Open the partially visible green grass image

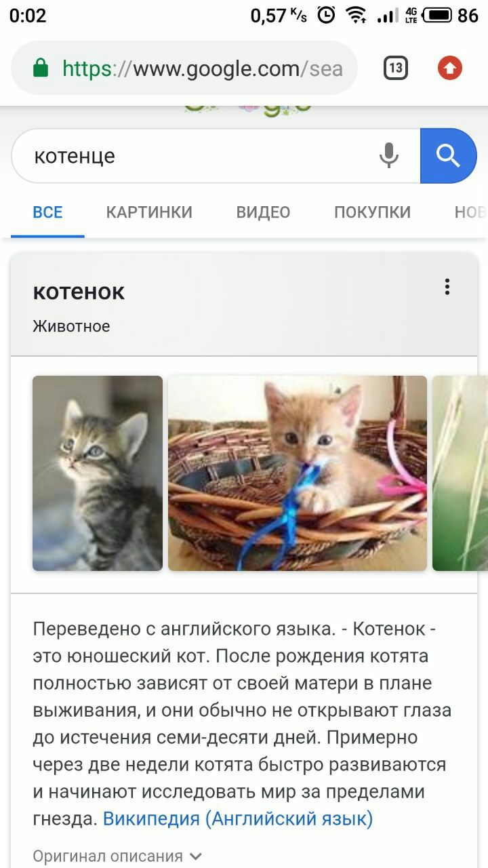click(460, 473)
